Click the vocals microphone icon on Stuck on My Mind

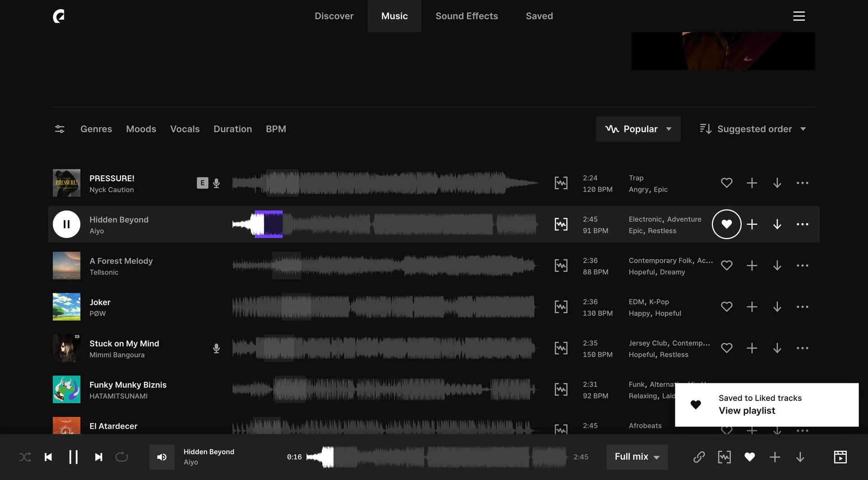pos(216,348)
